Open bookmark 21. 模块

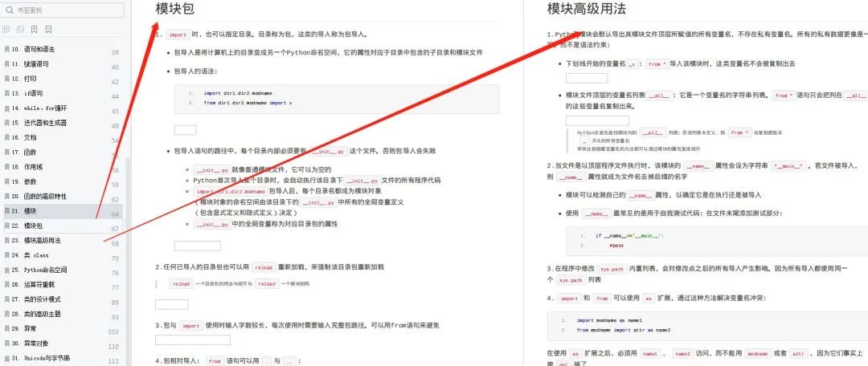click(x=24, y=211)
